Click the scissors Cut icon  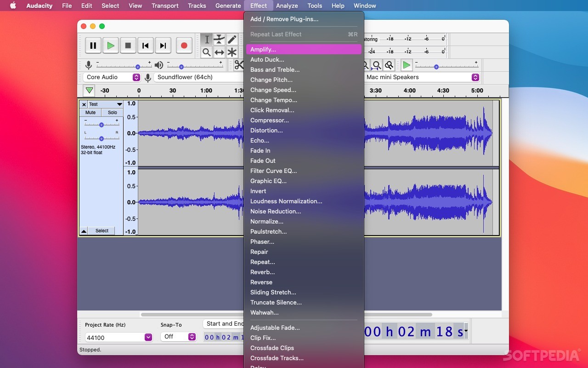coord(239,65)
